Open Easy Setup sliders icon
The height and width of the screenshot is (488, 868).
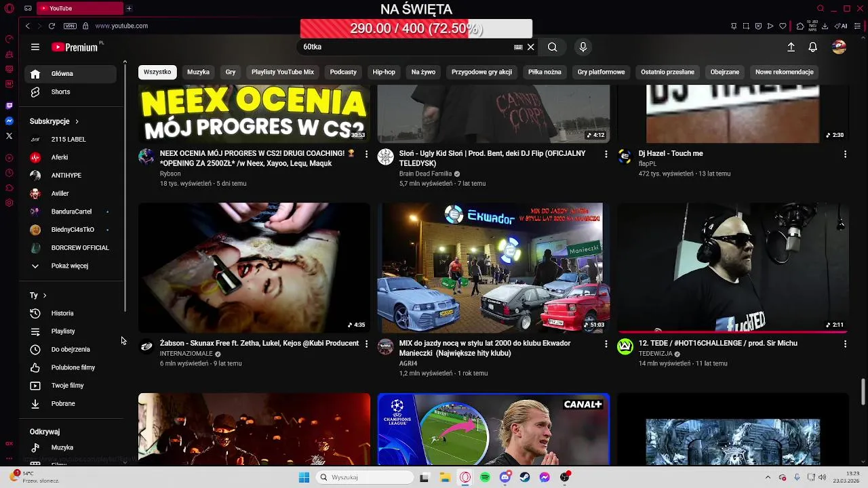[858, 26]
